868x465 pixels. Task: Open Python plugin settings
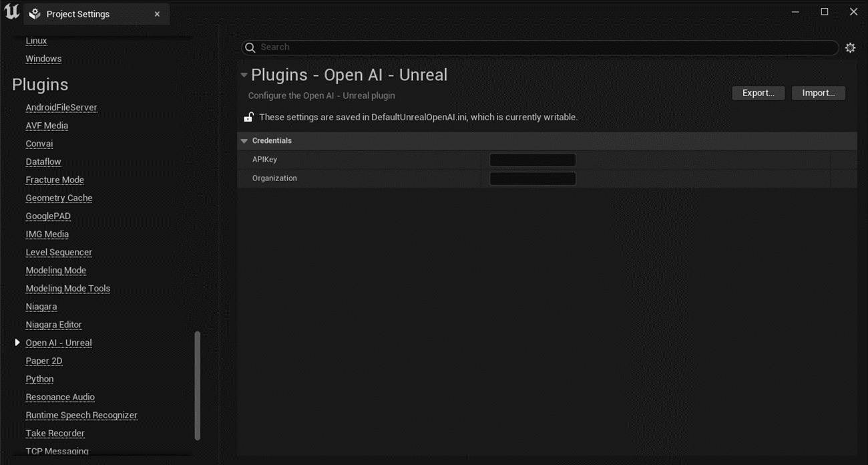[x=39, y=378]
